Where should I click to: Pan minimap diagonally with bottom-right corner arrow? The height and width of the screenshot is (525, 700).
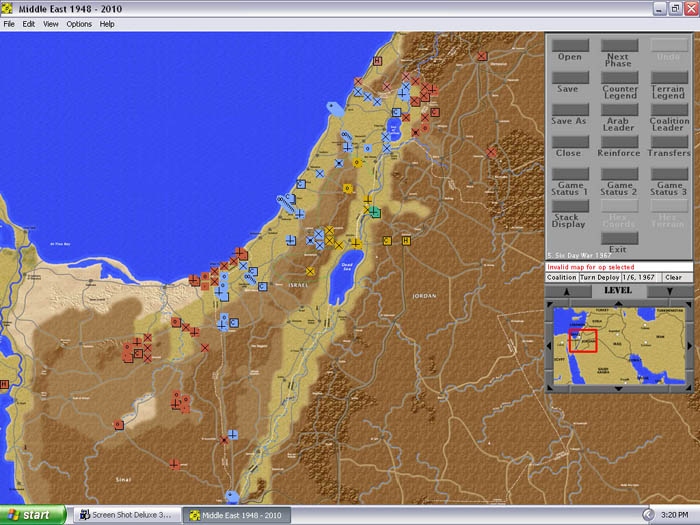pyautogui.click(x=689, y=388)
